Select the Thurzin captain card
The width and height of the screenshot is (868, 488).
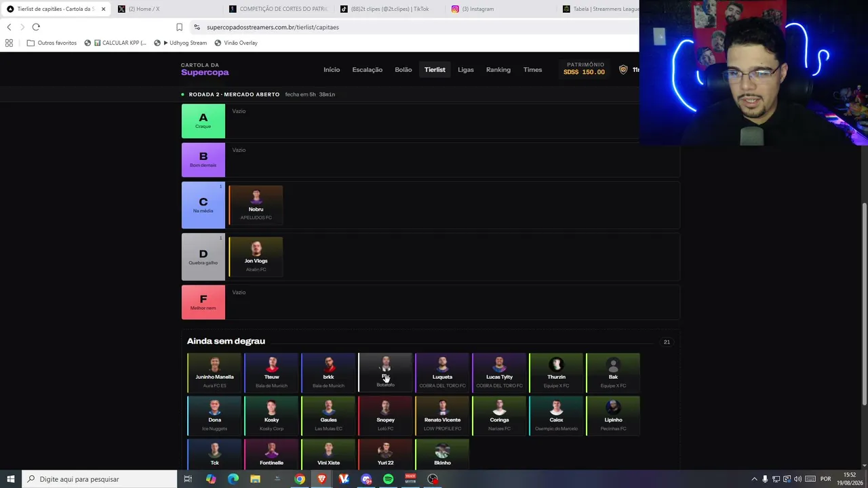556,372
